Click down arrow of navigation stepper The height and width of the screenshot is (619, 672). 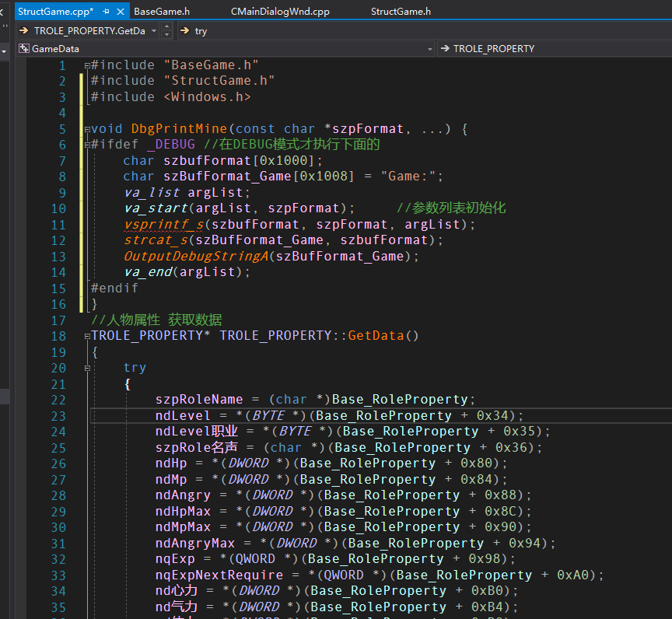pos(167,35)
